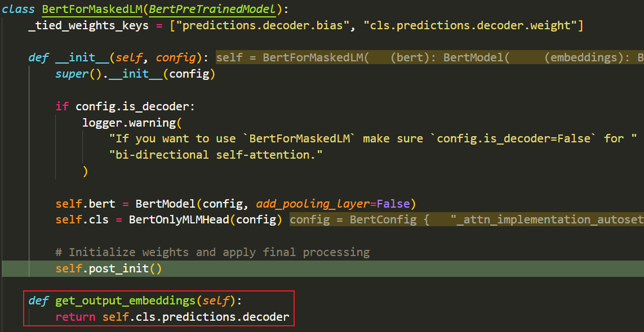Click the config.is_decoder condition
The image size is (644, 332).
pyautogui.click(x=132, y=107)
